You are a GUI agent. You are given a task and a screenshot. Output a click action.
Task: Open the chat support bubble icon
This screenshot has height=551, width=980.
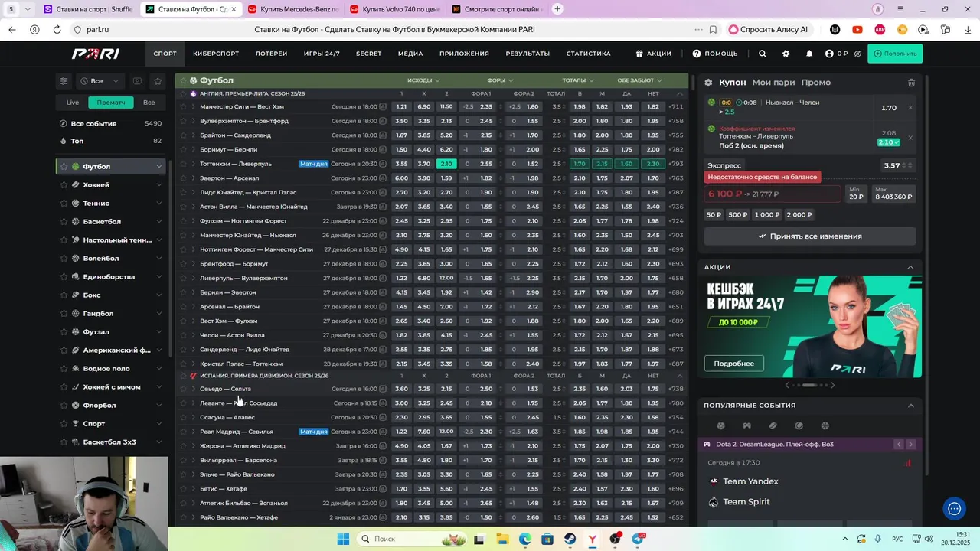pyautogui.click(x=954, y=508)
